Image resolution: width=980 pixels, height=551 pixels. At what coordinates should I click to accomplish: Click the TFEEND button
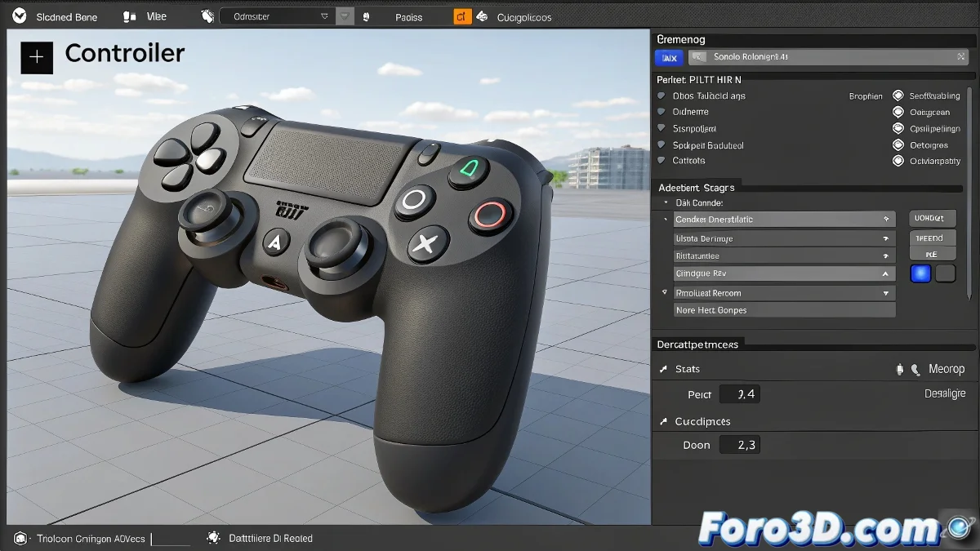click(932, 238)
